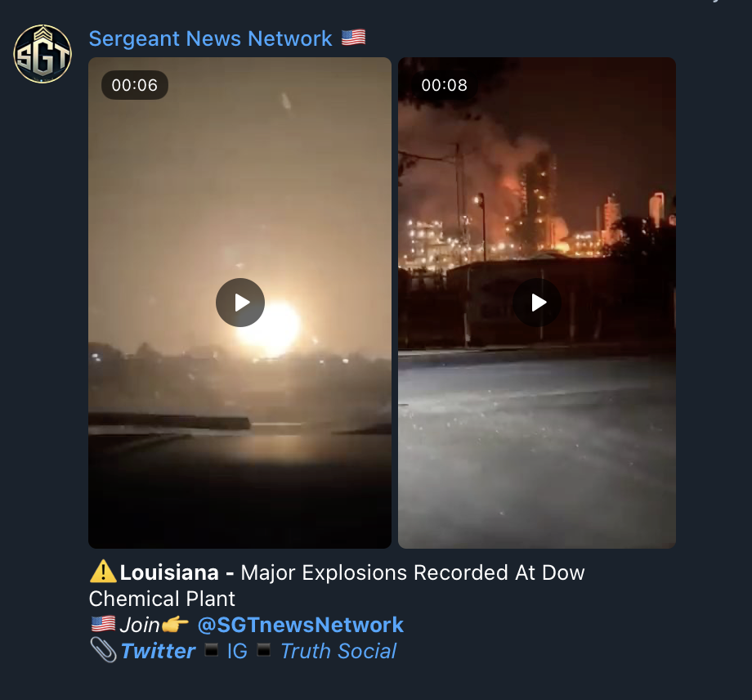The height and width of the screenshot is (700, 752).
Task: Click the 00:06 duration badge
Action: (x=135, y=85)
